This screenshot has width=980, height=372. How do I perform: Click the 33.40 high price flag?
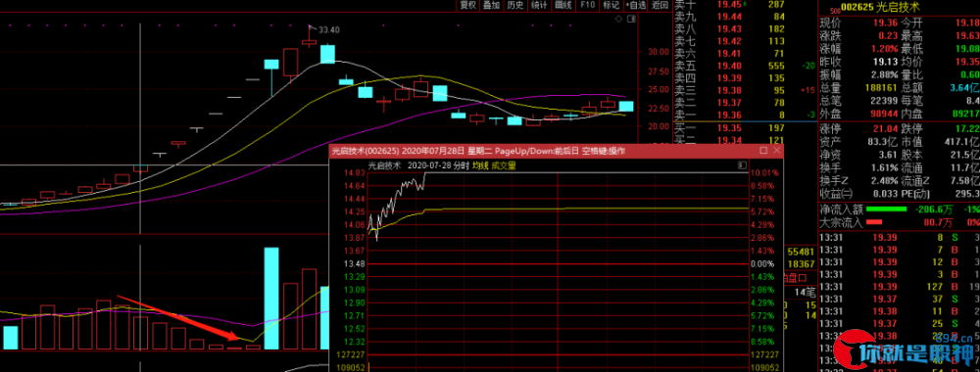[x=326, y=29]
